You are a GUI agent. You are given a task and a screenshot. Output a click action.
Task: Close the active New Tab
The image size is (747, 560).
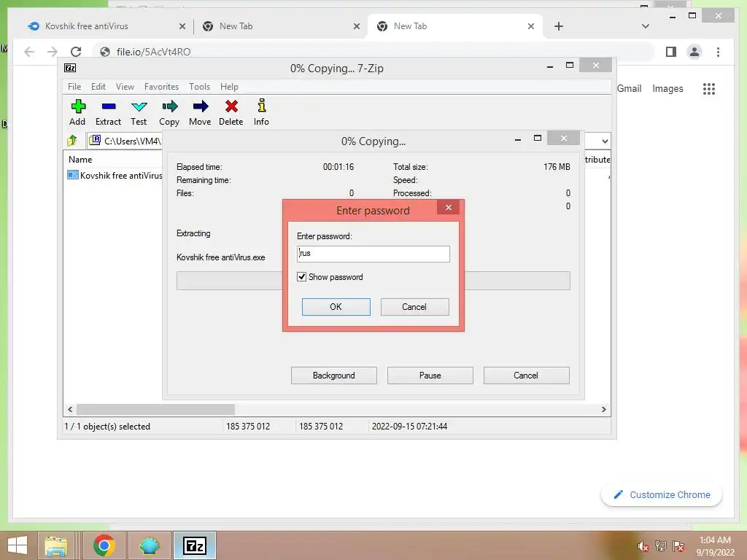[x=531, y=26]
